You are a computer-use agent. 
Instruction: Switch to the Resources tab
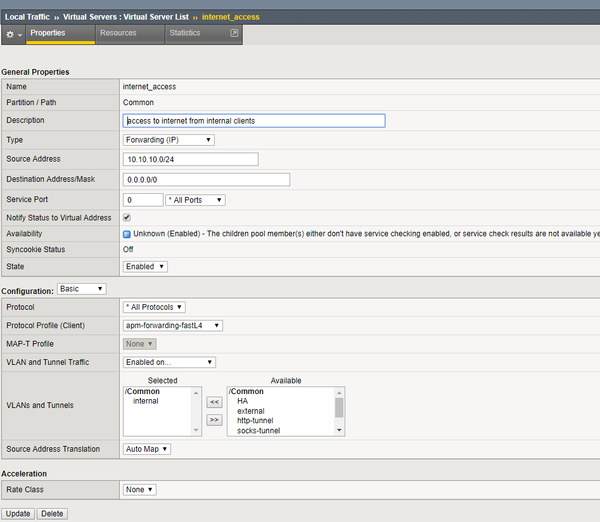118,34
